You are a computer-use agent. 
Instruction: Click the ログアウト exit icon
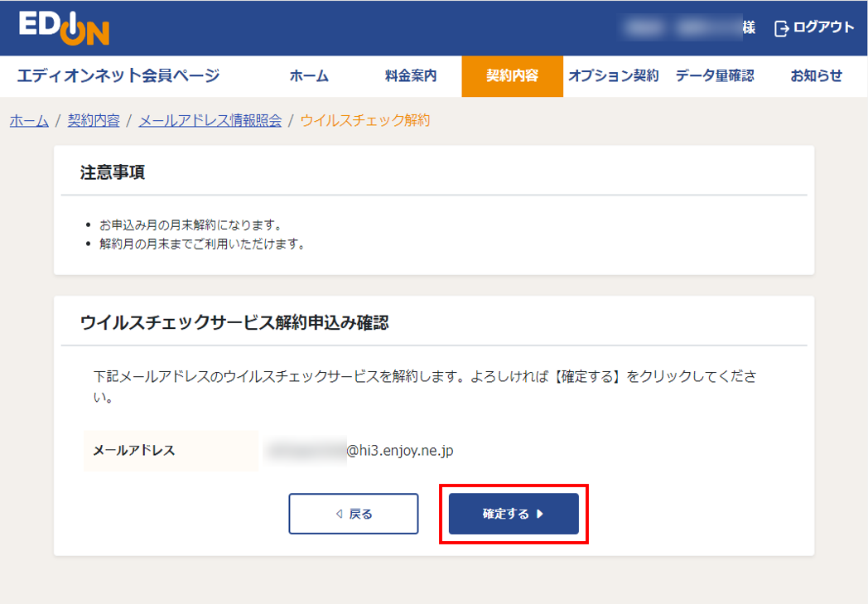pos(779,27)
